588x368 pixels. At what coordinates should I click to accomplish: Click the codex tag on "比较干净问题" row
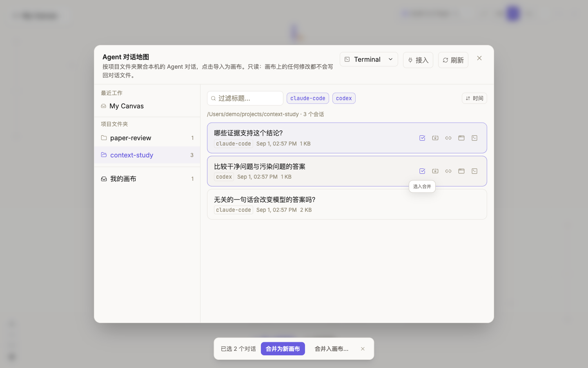click(x=224, y=177)
